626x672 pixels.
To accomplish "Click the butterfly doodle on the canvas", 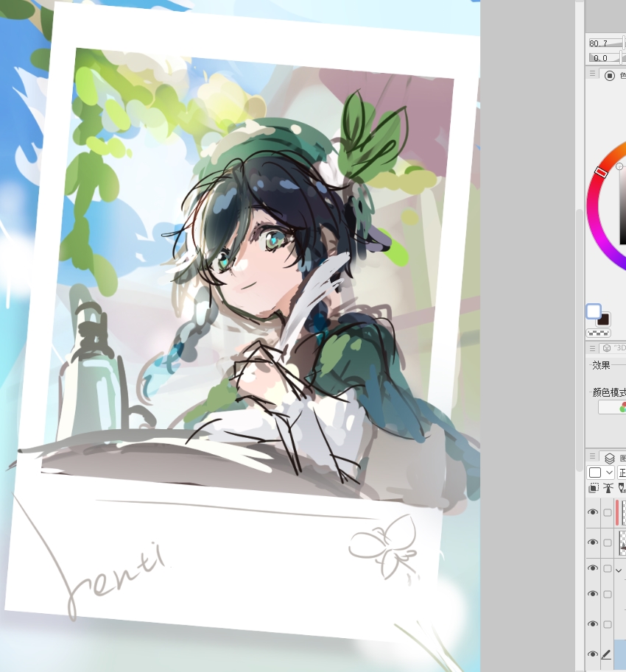I will [384, 546].
